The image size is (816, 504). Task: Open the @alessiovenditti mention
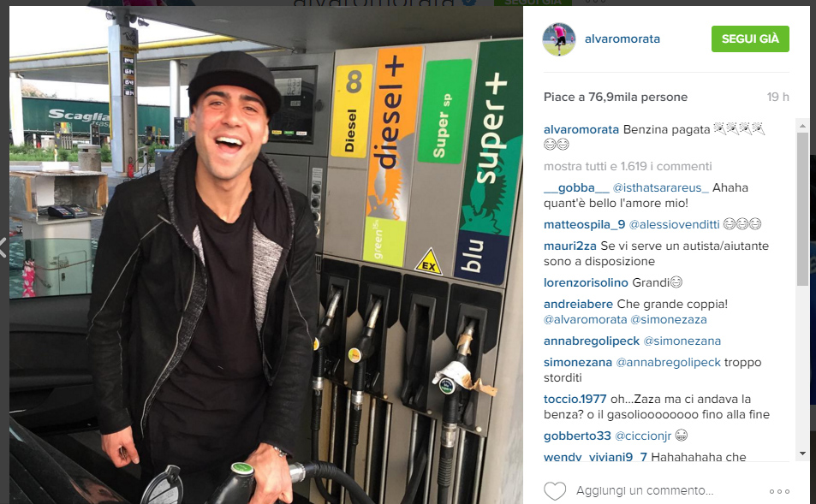pos(674,224)
